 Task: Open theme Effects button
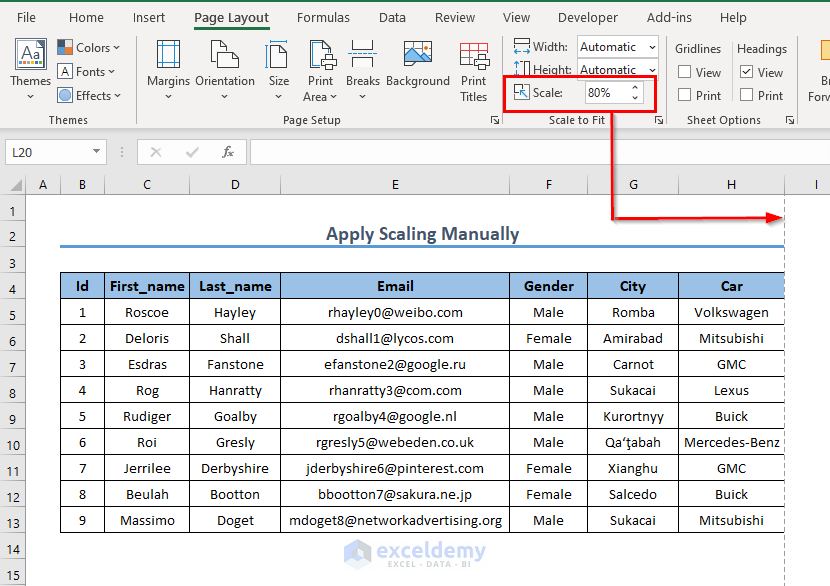[x=88, y=96]
